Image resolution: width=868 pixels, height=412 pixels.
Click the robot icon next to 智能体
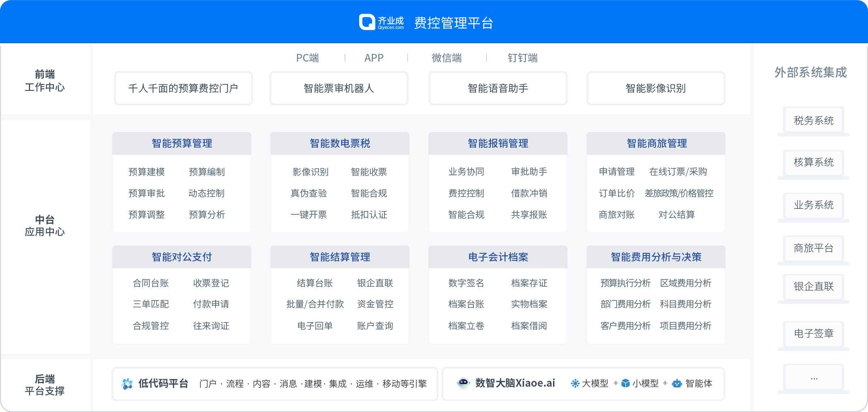678,383
